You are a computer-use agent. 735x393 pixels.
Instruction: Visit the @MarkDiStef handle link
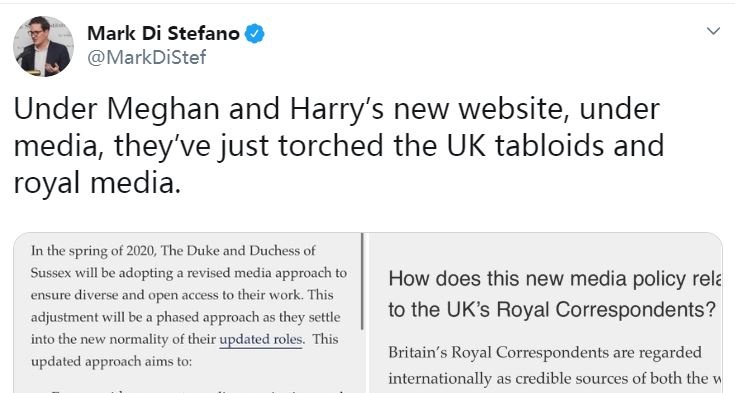(147, 57)
